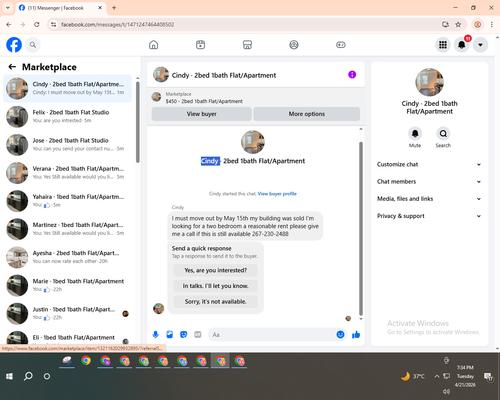Screen dimensions: 500x400
Task: Open the View buyer profile link
Action: [277, 194]
